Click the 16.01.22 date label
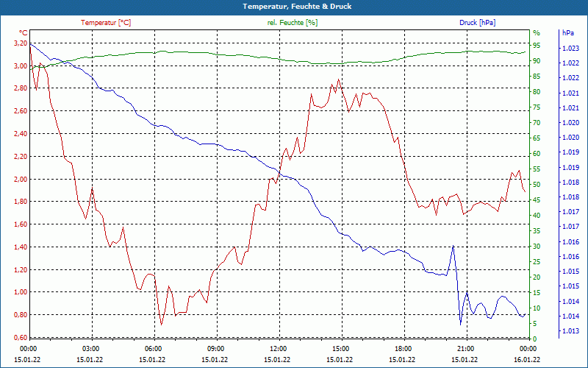 click(x=528, y=359)
